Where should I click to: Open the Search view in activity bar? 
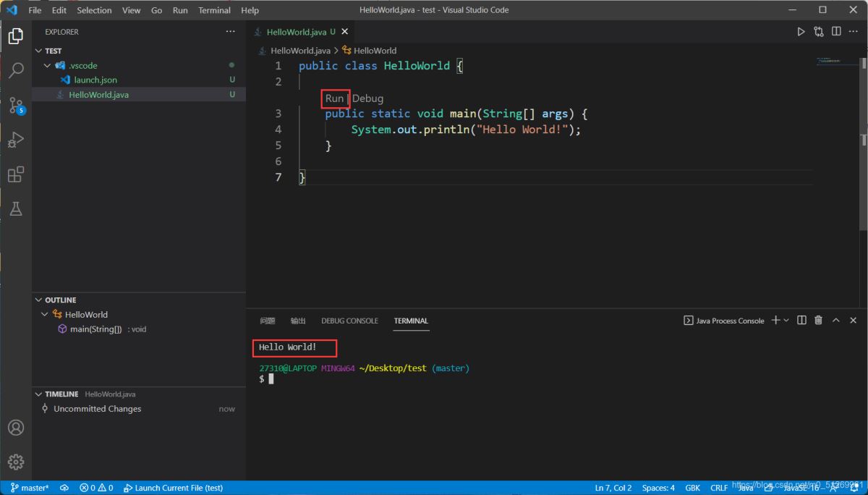[x=16, y=70]
